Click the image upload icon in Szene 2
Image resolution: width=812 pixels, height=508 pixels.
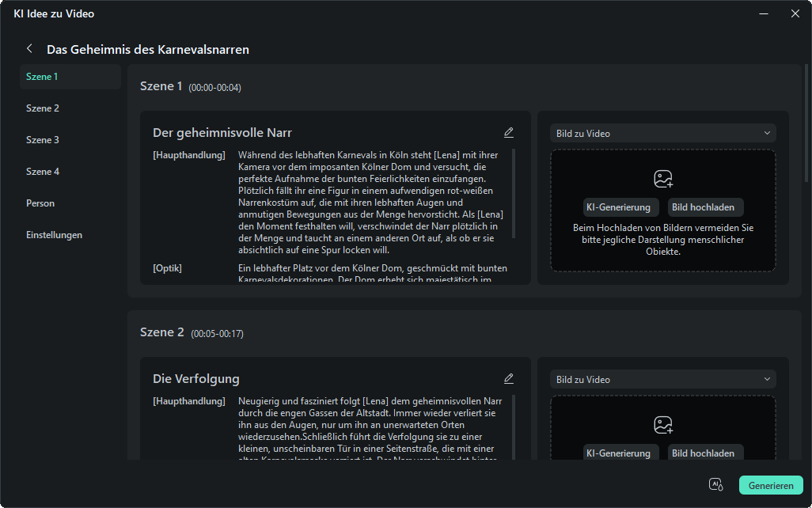[x=662, y=425]
